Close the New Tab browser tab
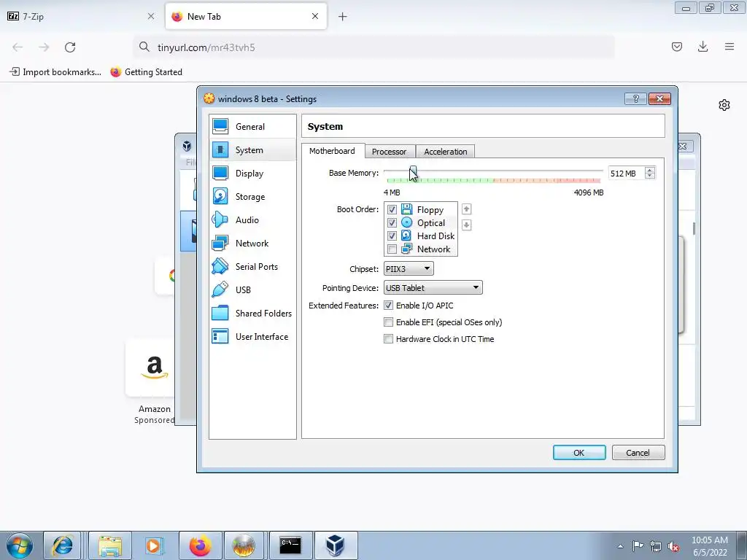 [x=315, y=16]
